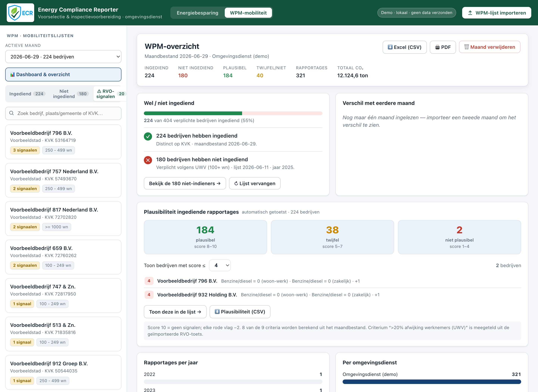Click the 3 signaalen badge
This screenshot has width=538, height=392.
coord(25,150)
